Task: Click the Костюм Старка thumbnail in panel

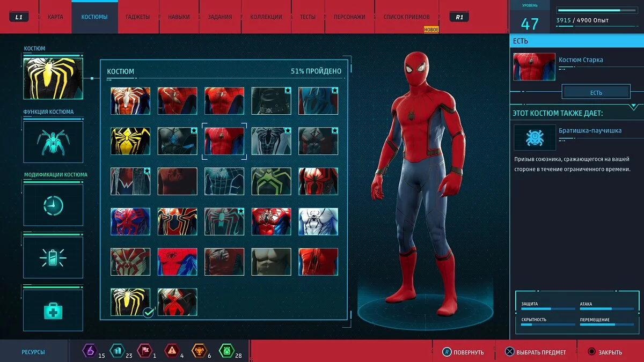Action: (535, 67)
